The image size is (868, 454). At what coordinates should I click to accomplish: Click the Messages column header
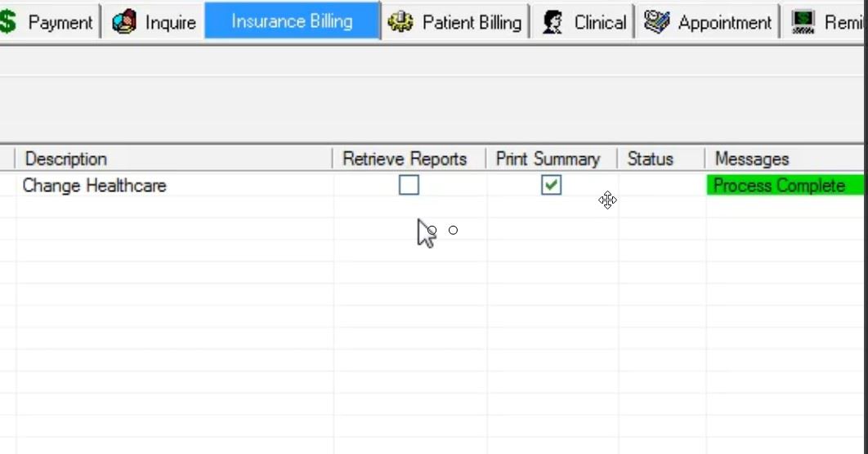tap(752, 159)
